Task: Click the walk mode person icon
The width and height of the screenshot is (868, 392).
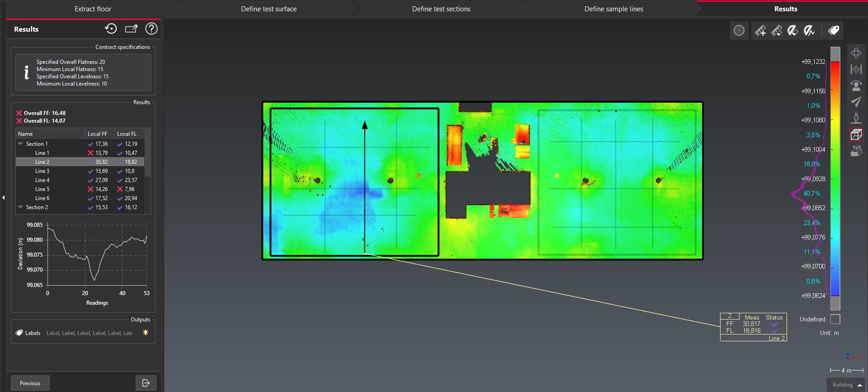Action: pyautogui.click(x=856, y=118)
